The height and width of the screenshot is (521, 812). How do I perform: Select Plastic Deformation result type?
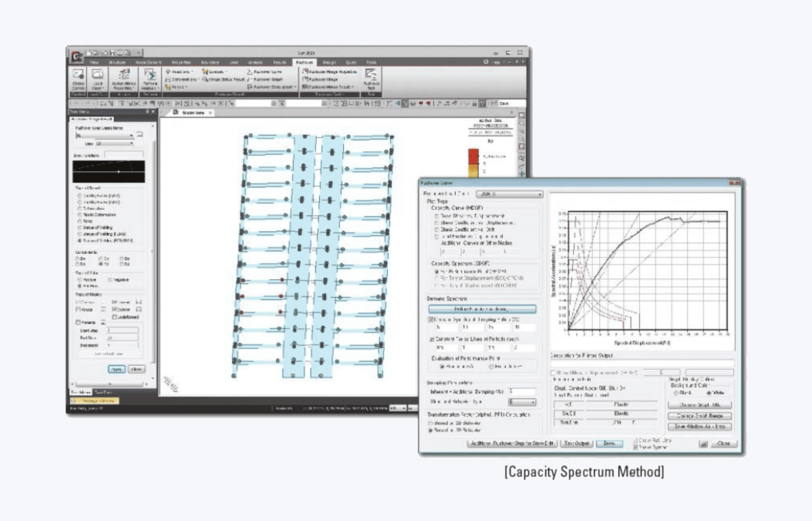80,214
